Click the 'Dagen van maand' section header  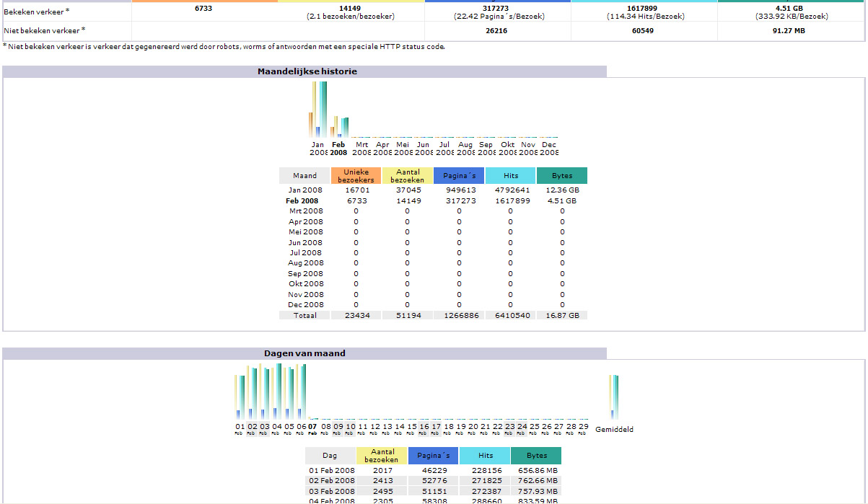304,353
